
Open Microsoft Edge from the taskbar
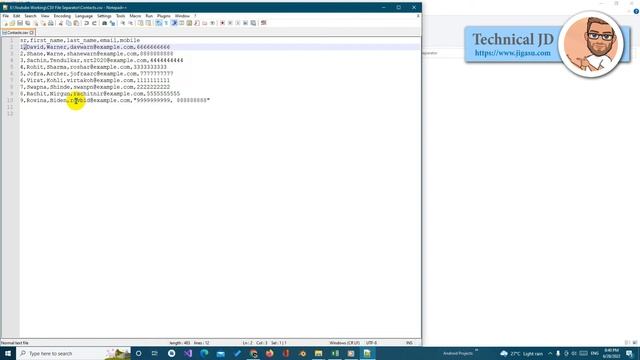[x=204, y=353]
